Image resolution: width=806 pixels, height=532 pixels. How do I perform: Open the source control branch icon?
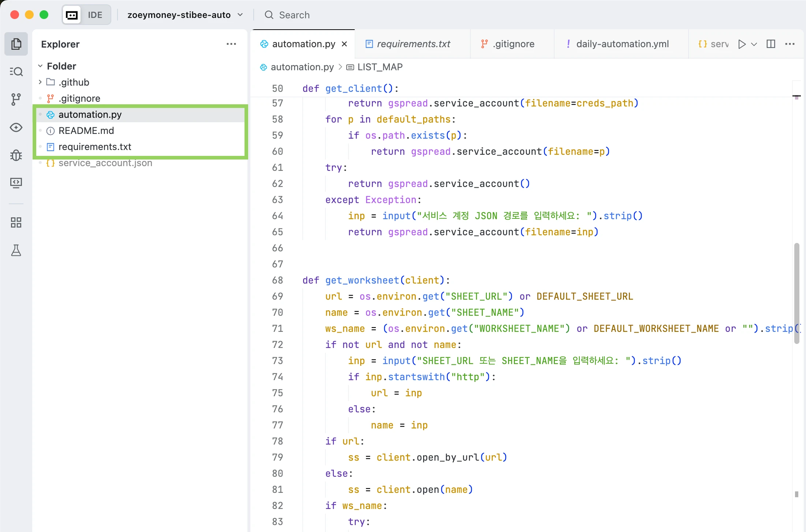coord(16,99)
